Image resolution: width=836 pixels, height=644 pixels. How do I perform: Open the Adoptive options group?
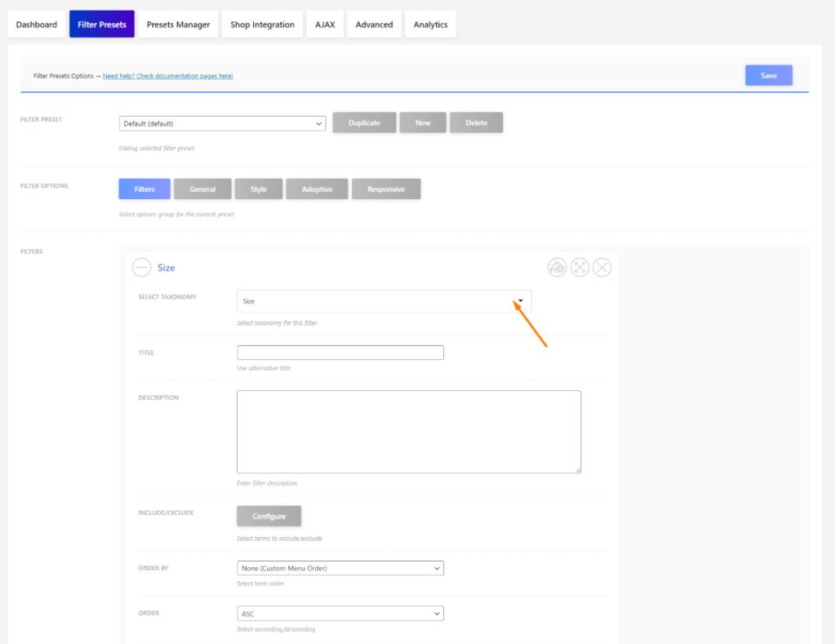[x=317, y=189]
